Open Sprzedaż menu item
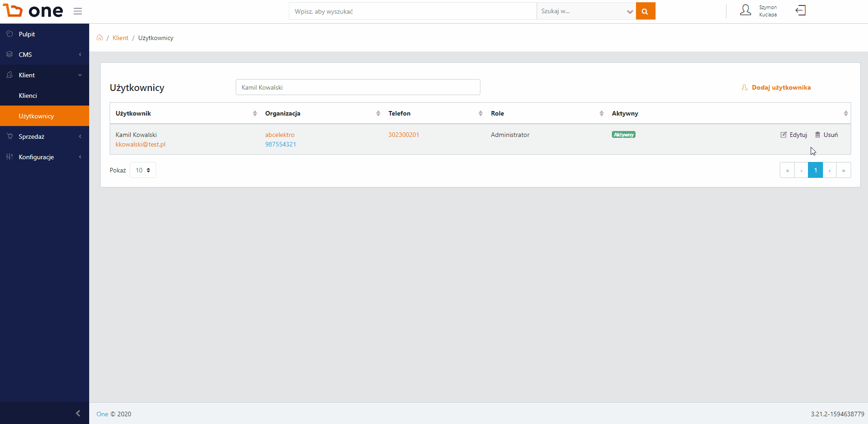The width and height of the screenshot is (868, 424). 45,136
